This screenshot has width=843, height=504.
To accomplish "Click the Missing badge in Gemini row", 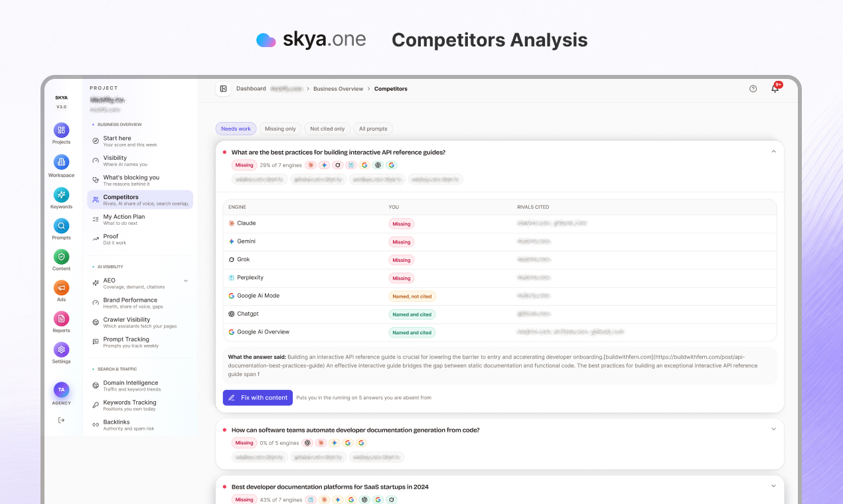I will 402,242.
